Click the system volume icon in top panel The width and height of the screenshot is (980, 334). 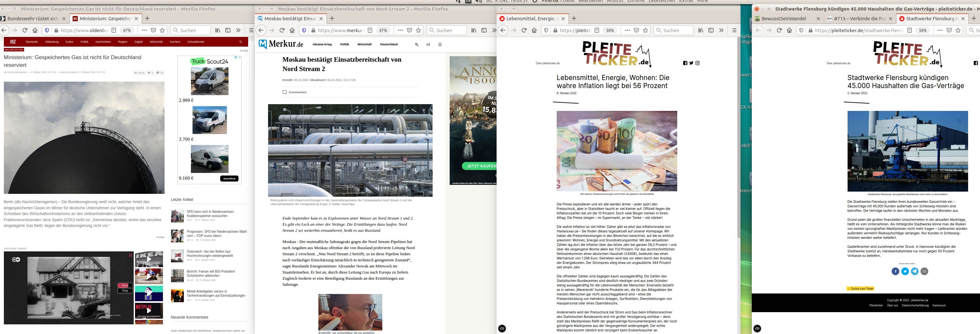pyautogui.click(x=479, y=1)
